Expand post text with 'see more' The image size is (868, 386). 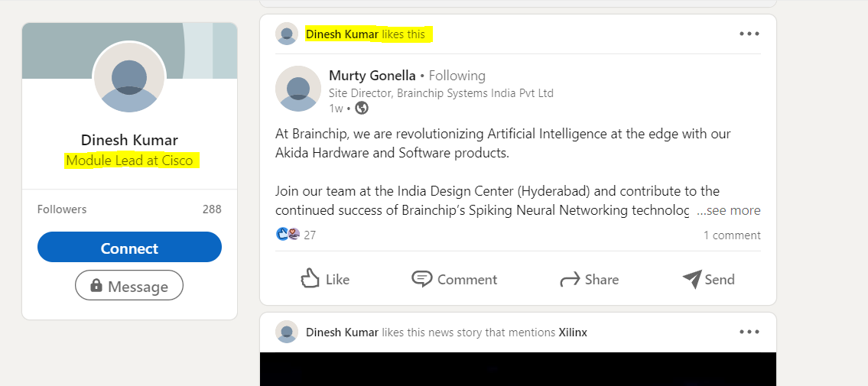(x=728, y=210)
